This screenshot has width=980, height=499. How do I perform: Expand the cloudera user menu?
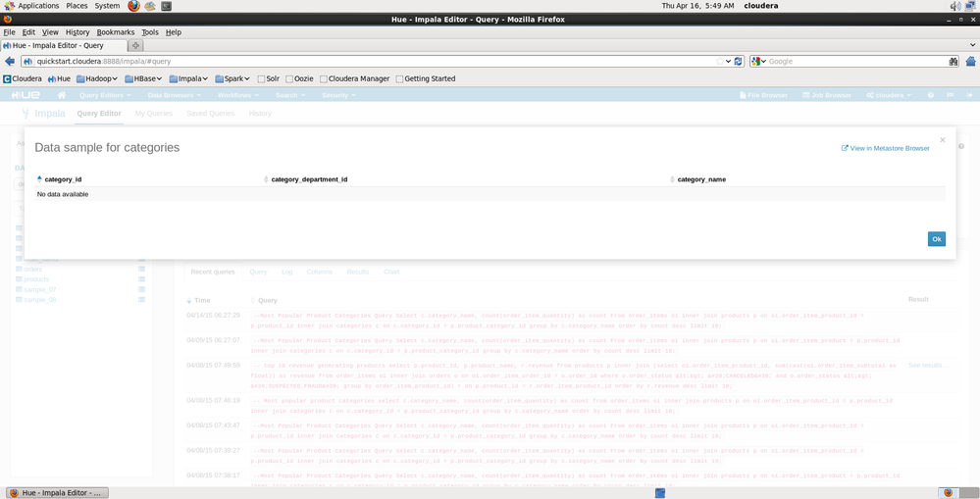889,95
